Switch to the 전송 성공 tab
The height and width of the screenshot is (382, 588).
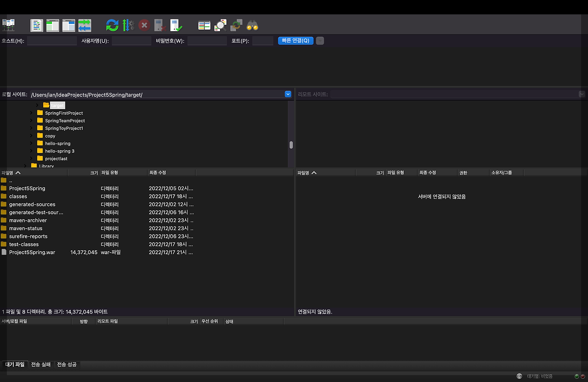(x=67, y=365)
